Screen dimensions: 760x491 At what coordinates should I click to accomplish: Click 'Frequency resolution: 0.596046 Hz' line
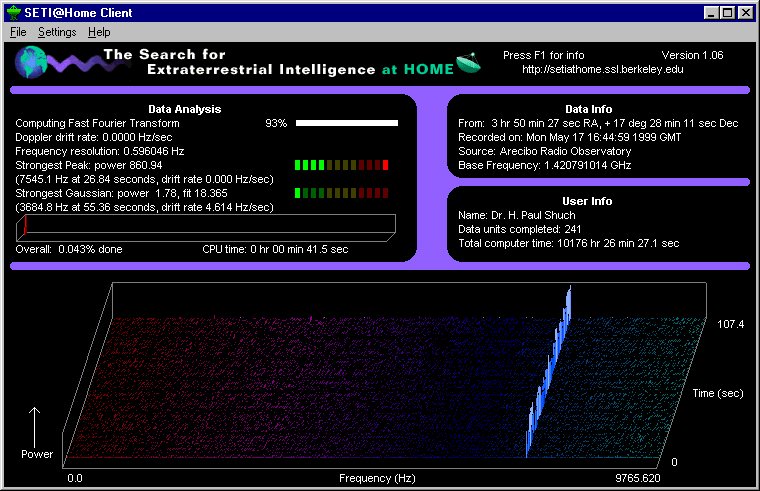point(100,151)
